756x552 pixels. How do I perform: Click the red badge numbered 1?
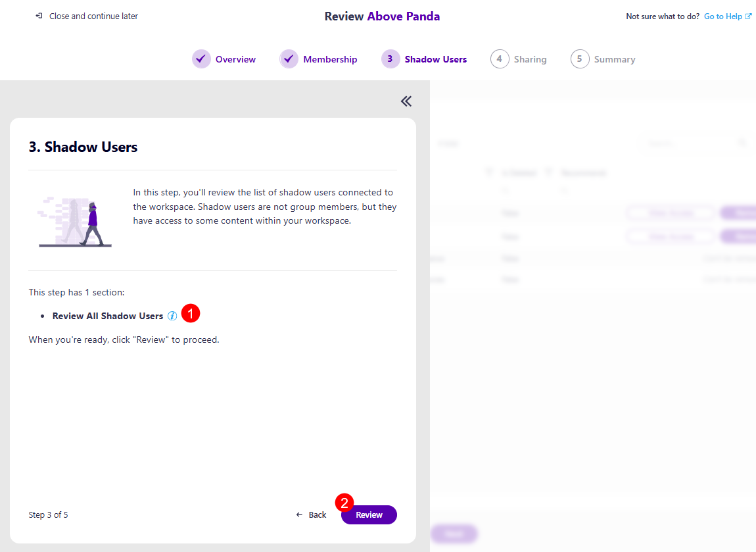click(190, 314)
